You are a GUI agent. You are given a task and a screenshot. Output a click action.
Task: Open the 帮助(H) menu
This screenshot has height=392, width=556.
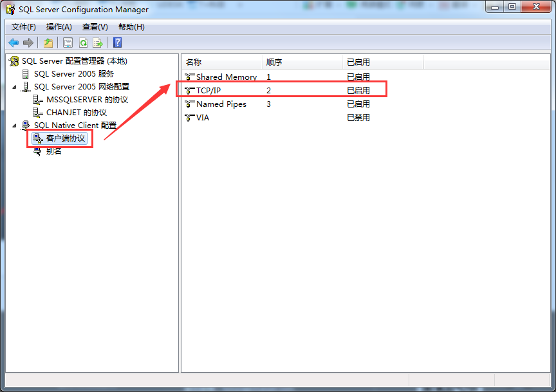tap(131, 27)
